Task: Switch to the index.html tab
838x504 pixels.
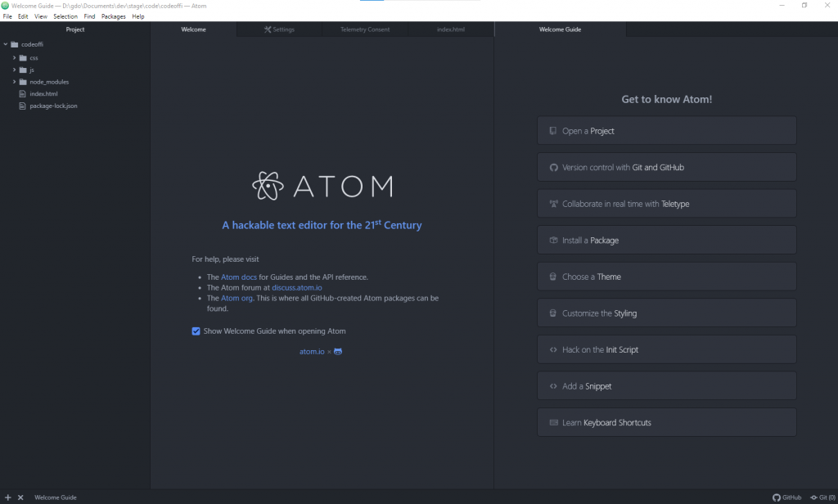Action: [x=451, y=29]
